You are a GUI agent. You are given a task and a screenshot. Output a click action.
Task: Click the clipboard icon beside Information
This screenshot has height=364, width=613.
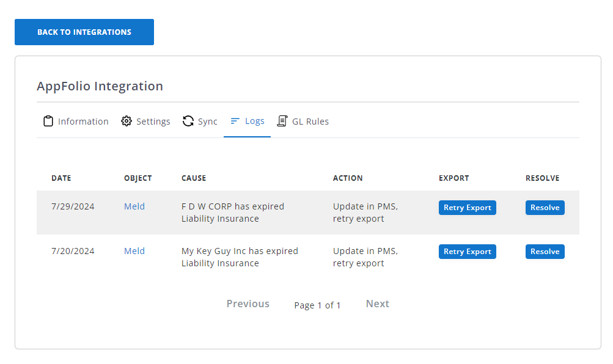[48, 121]
